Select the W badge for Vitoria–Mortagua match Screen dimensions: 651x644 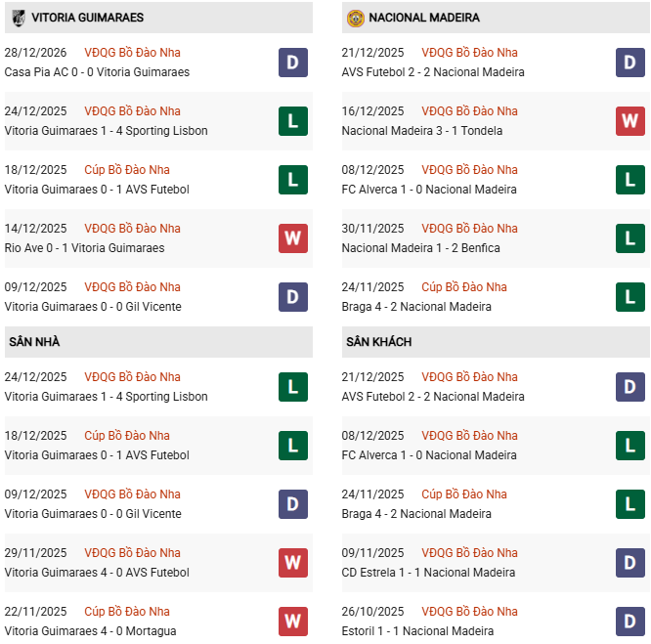(x=293, y=622)
